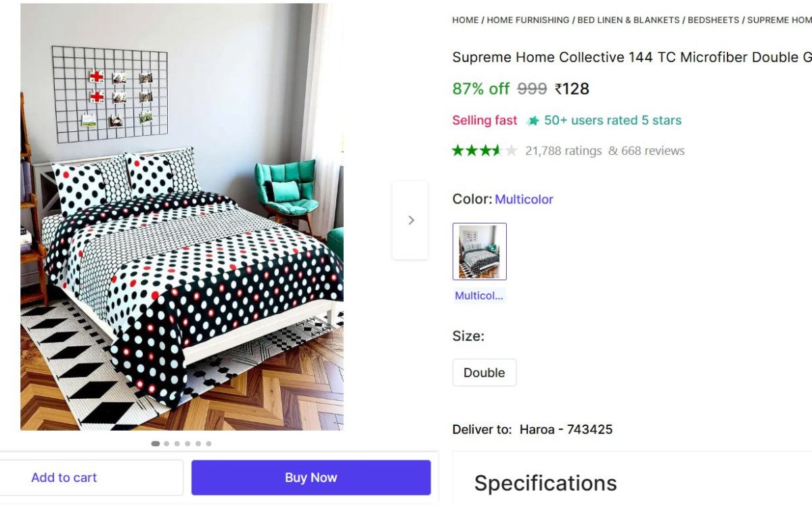The width and height of the screenshot is (812, 505).
Task: Go to the last carousel dot
Action: [x=208, y=443]
